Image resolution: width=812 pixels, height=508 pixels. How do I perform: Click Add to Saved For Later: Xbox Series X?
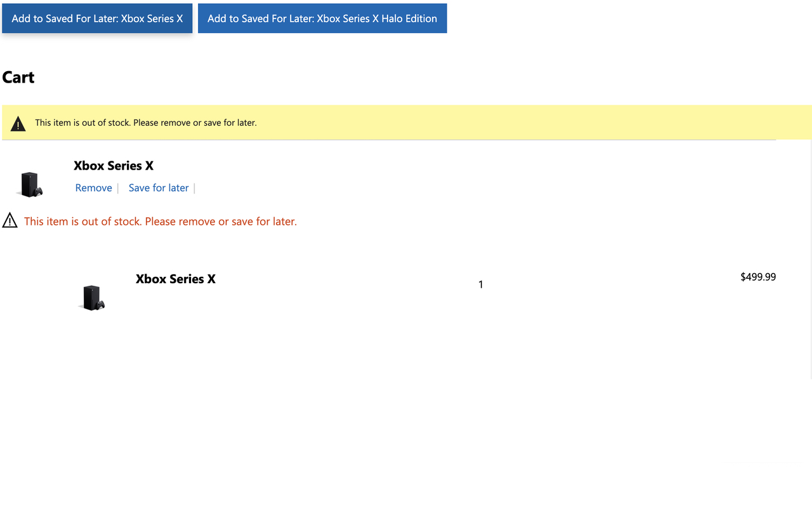tap(96, 18)
